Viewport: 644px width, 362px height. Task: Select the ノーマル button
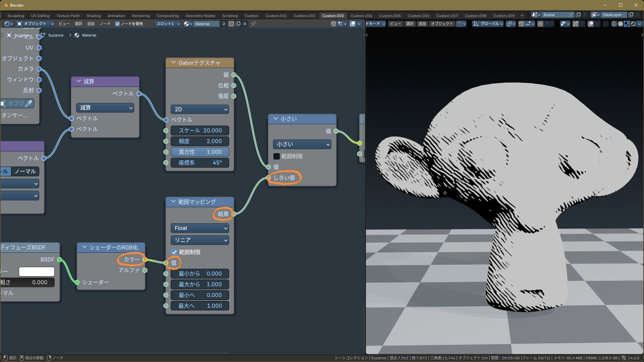tap(25, 171)
